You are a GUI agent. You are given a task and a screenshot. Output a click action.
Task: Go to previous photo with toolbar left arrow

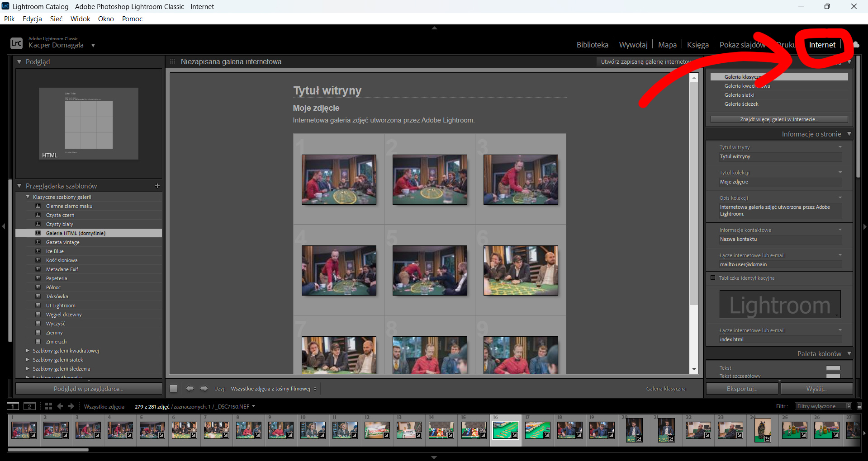click(x=190, y=388)
